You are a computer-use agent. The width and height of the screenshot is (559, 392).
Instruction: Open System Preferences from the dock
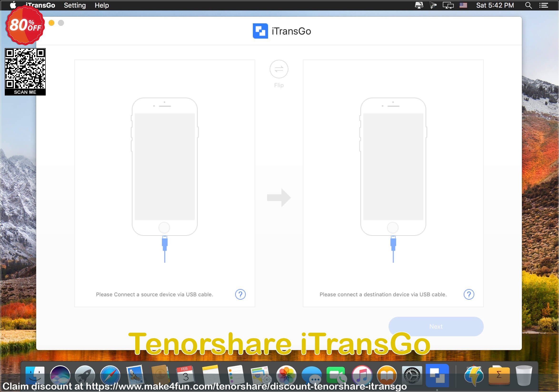[x=412, y=375]
